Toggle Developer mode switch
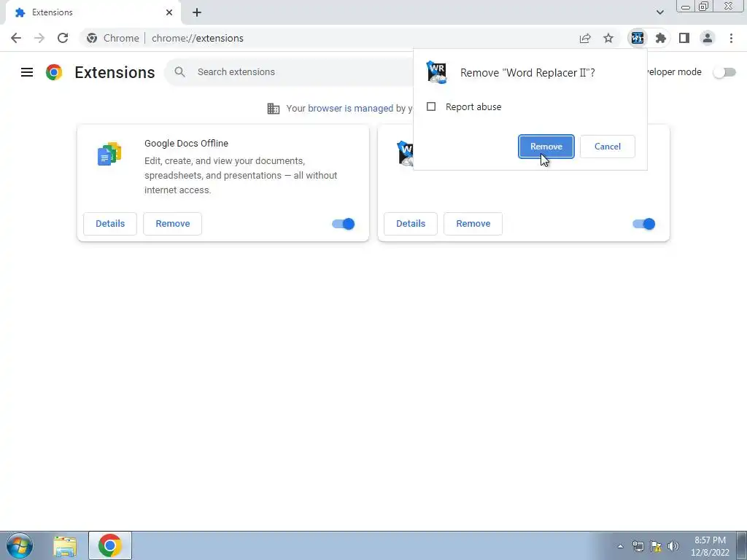This screenshot has width=747, height=560. pos(724,72)
